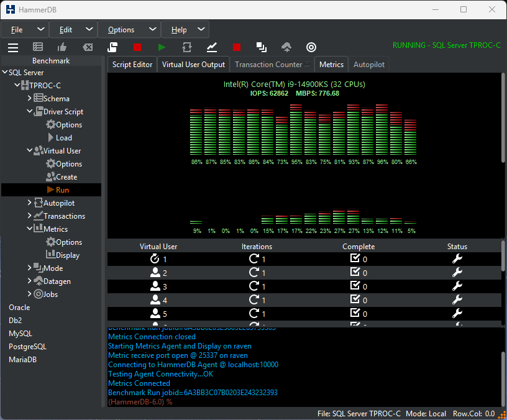Image resolution: width=507 pixels, height=420 pixels.
Task: Click the circular target metrics toolbar icon
Action: [x=311, y=47]
